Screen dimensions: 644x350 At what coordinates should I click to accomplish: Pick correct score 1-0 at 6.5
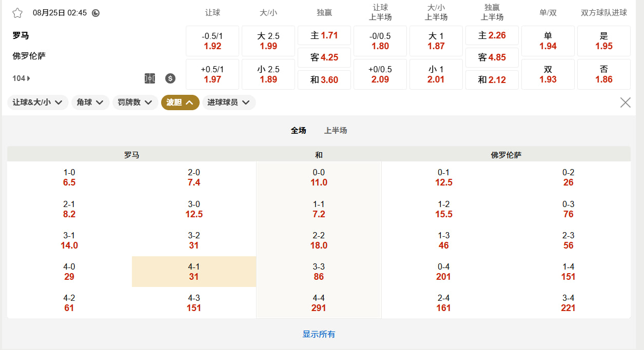tap(69, 177)
